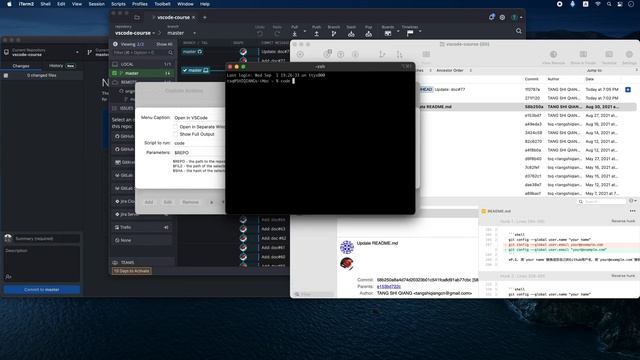
Task: Click the Pull icon in Sourcetree toolbar
Action: click(327, 54)
